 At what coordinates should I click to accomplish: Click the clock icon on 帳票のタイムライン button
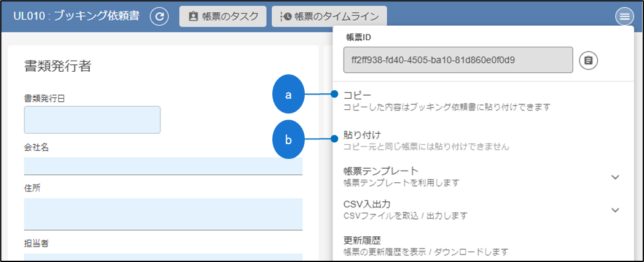[285, 17]
